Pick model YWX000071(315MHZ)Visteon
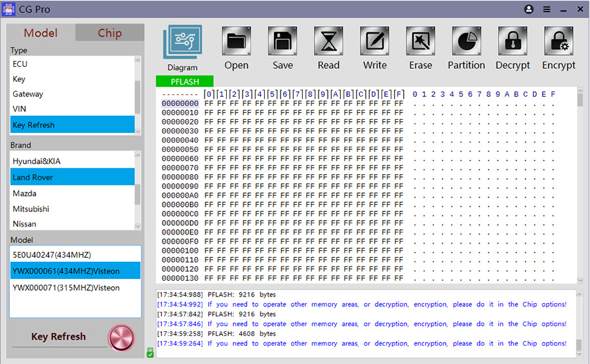590x364 pixels. click(66, 287)
